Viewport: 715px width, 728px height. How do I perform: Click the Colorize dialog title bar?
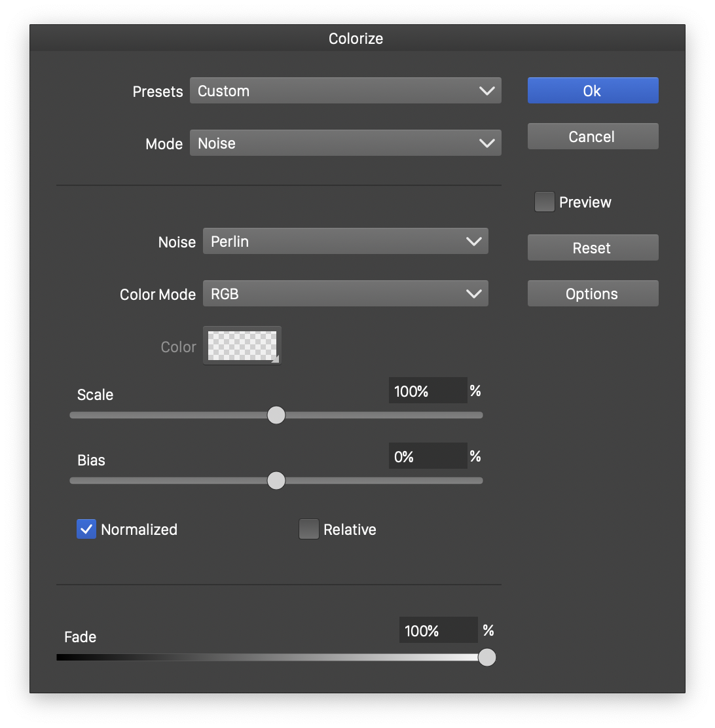(356, 39)
